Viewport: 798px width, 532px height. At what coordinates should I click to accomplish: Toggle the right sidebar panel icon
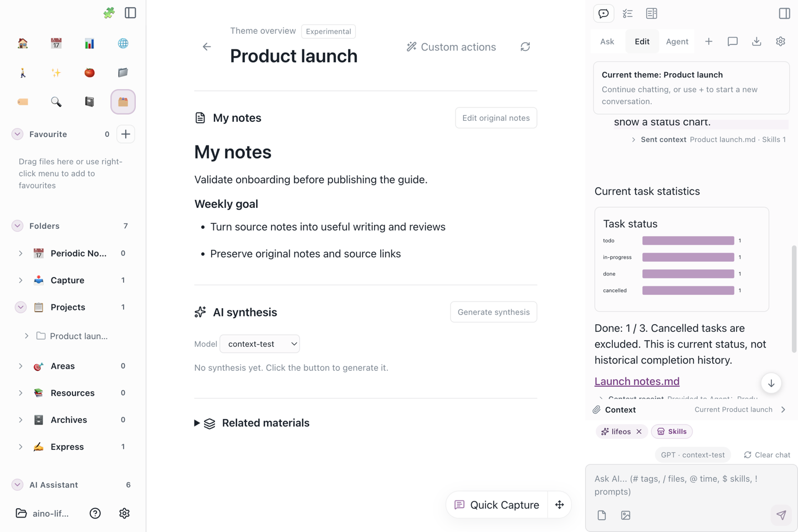coord(784,13)
